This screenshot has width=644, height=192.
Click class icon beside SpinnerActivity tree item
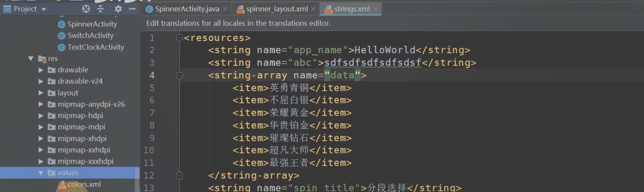tap(61, 24)
